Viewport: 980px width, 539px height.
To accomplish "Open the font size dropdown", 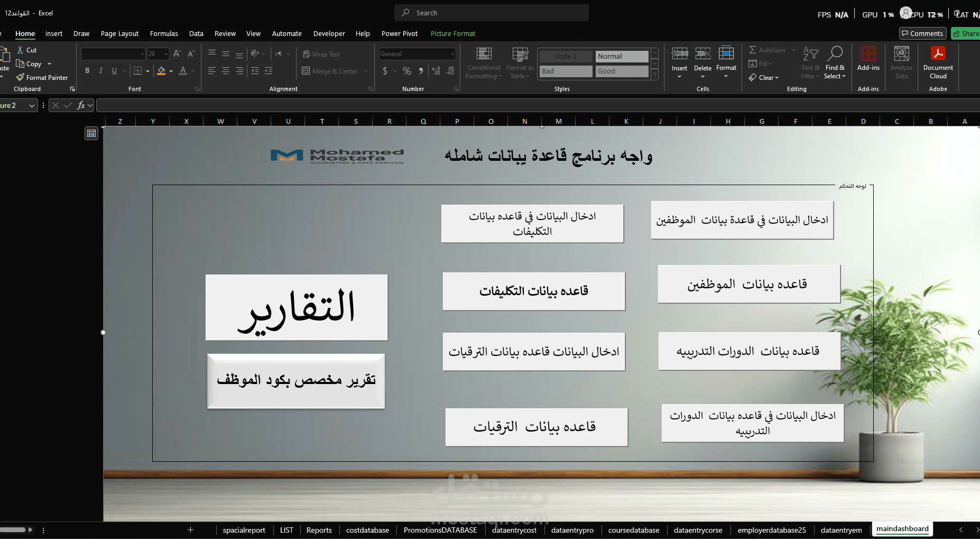I will click(x=165, y=53).
